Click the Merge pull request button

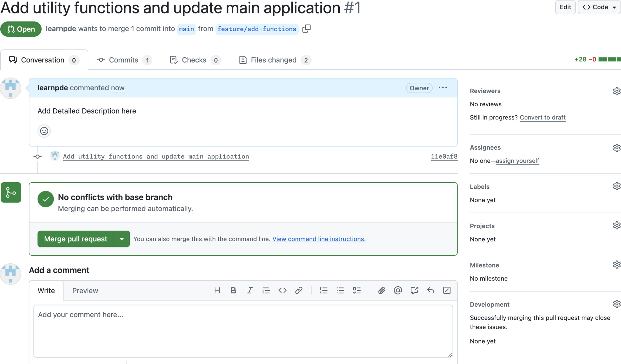[x=76, y=239]
